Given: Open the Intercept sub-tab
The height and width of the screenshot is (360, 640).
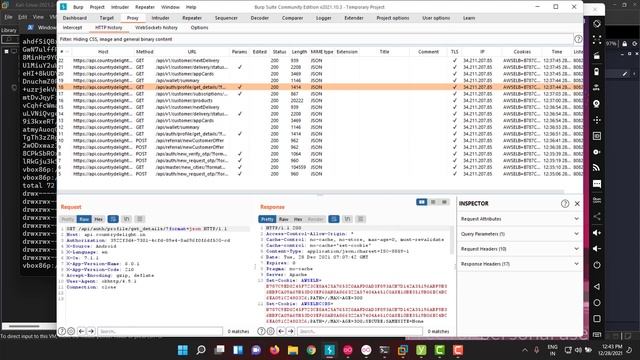Looking at the screenshot, I should coord(73,27).
